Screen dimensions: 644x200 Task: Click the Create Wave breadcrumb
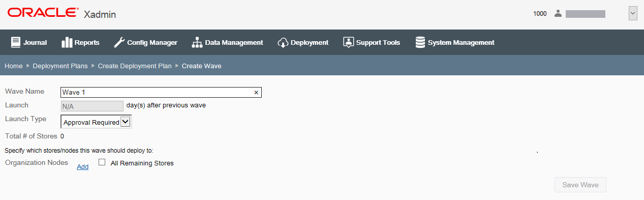pos(202,66)
